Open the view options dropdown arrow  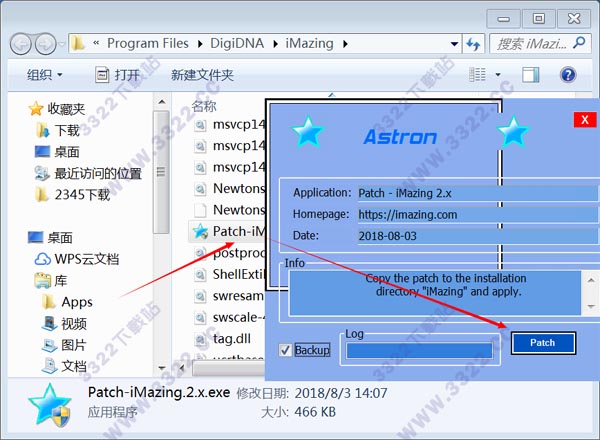tap(498, 75)
